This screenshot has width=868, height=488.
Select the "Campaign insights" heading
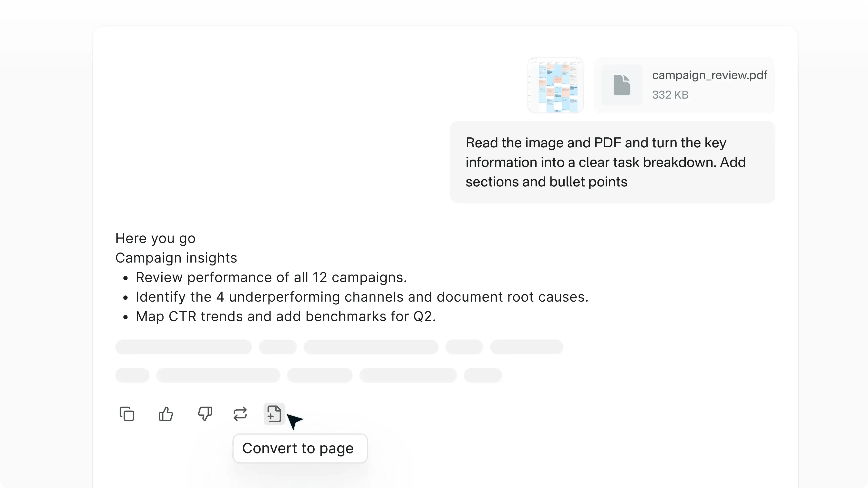176,258
